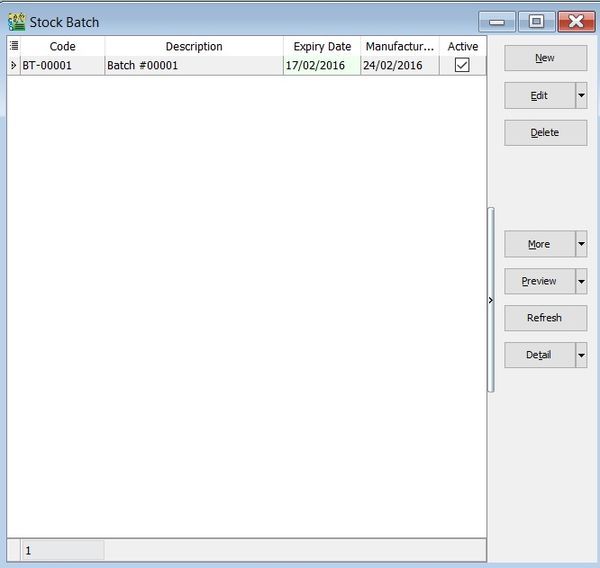
Task: Click the Stock Batch window title icon
Action: [x=17, y=22]
